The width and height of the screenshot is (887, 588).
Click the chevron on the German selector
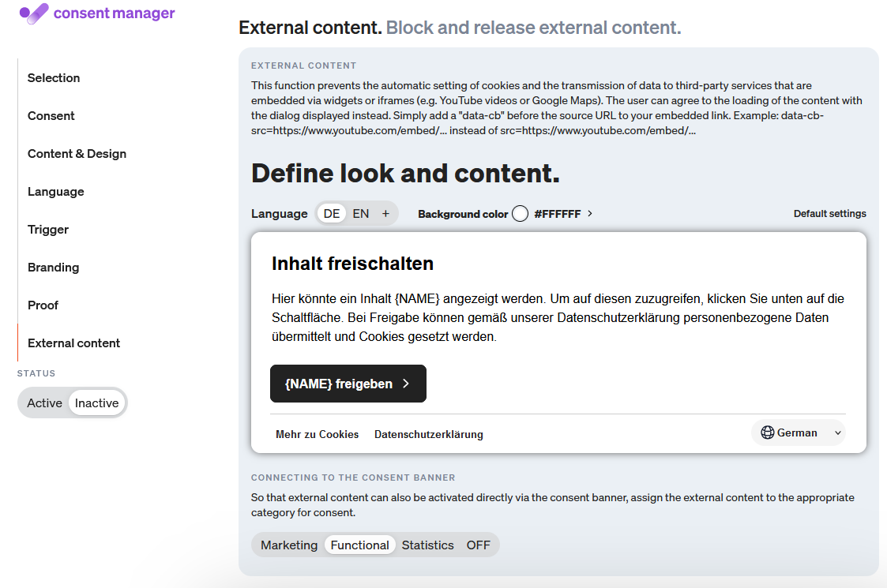[836, 433]
